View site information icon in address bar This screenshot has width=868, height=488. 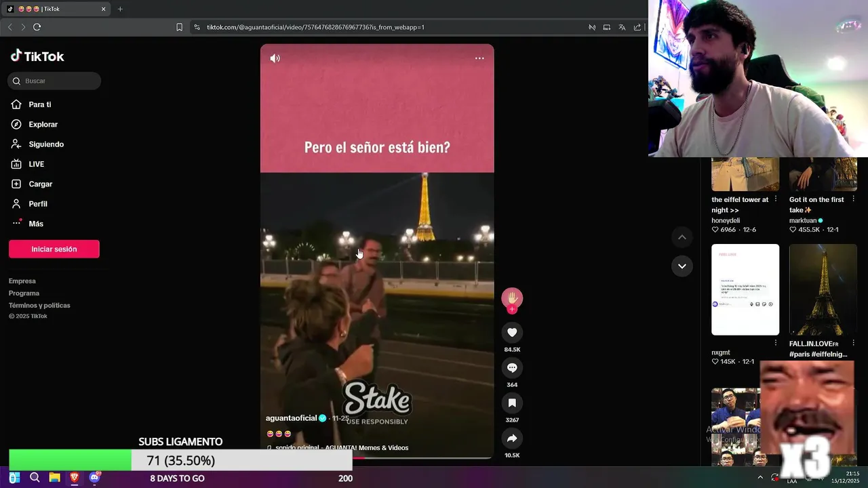click(x=197, y=27)
